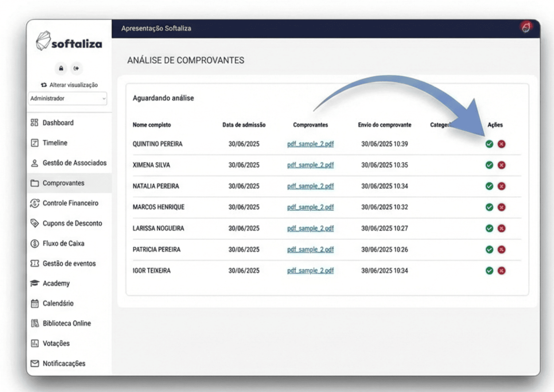Viewport: 554px width, 392px height.
Task: Open Quintino Pereira's pdf_sample_2.pdf link
Action: (x=310, y=144)
